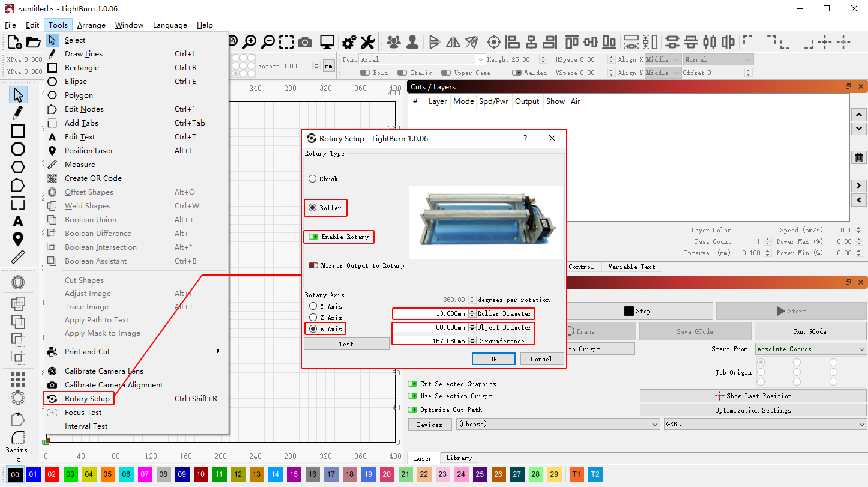Click the crosshair target align icon
Screen dimensions: 868x487
pos(494,42)
